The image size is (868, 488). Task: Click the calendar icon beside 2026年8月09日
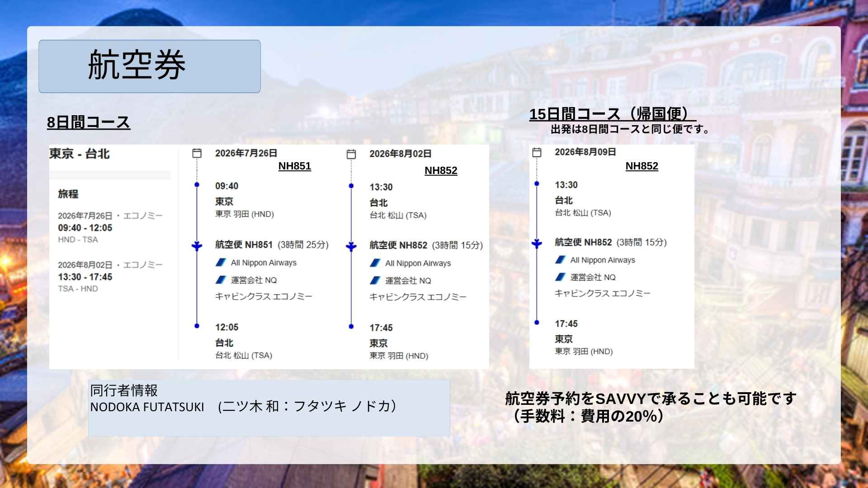[537, 152]
